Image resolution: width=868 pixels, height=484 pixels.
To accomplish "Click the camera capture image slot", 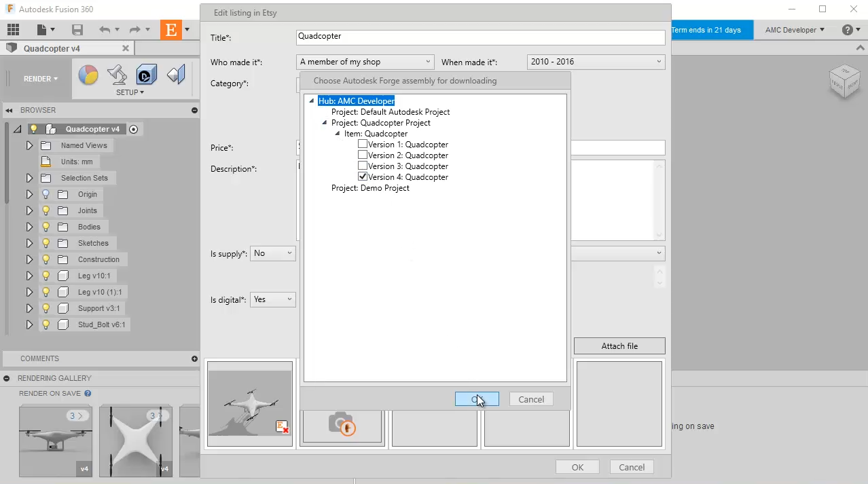I will click(x=342, y=424).
